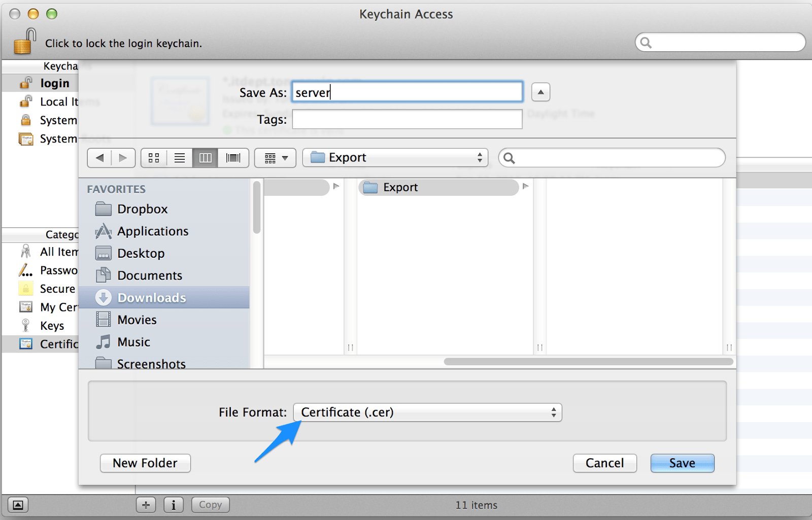Switch to icon view in the file browser
This screenshot has height=520, width=812.
[154, 157]
